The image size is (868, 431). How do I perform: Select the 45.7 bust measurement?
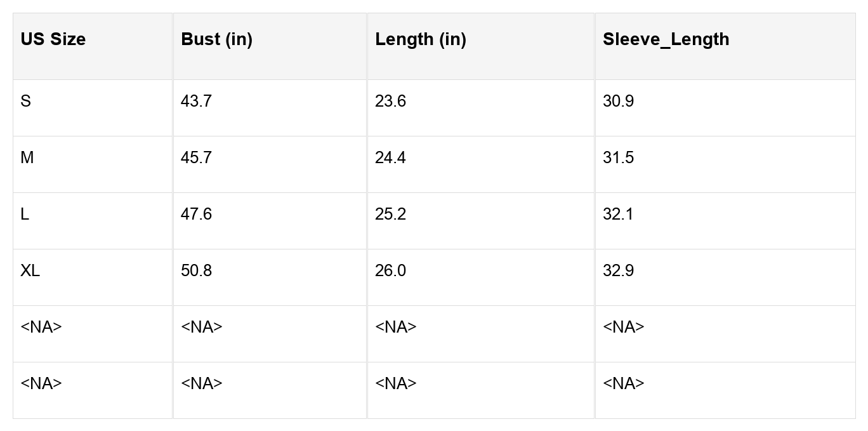point(196,158)
